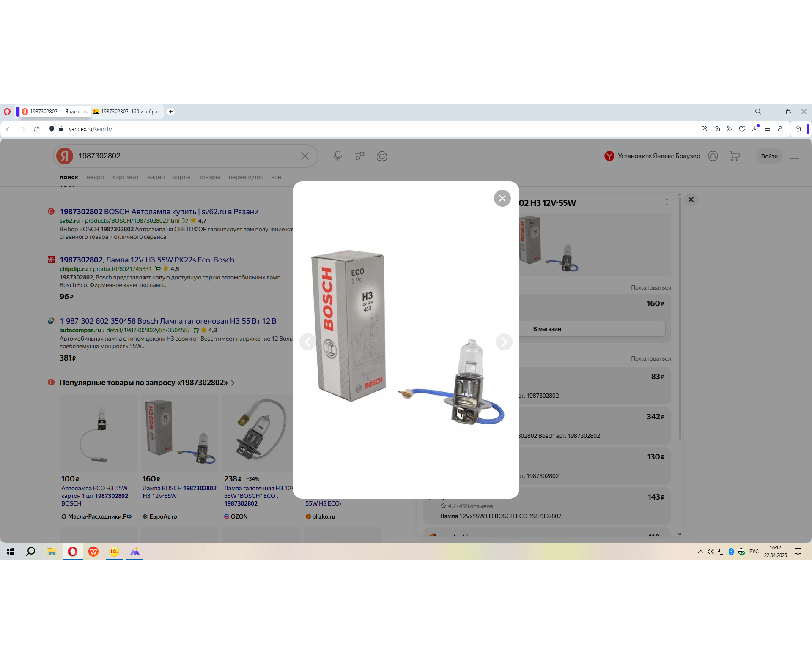Open Лампа BOSCH 1987302802 H3 12V-55W link
Viewport: 812px width, 664px height.
[x=179, y=492]
